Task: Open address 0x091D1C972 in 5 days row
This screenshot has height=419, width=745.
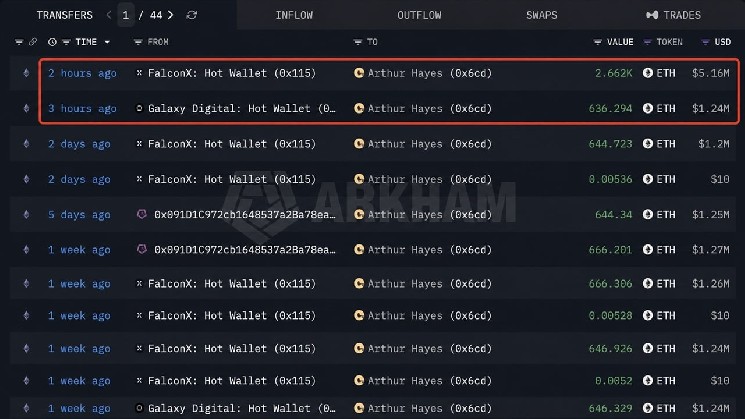Action: click(245, 215)
